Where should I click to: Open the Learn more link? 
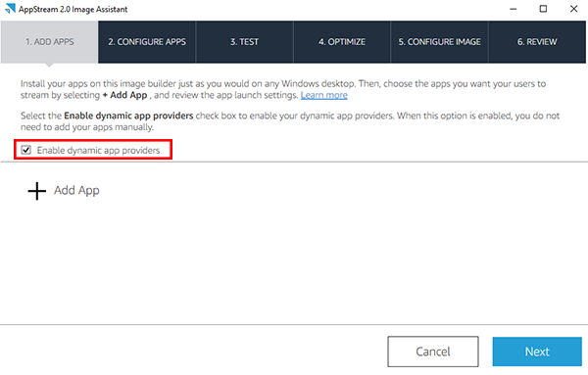click(324, 95)
